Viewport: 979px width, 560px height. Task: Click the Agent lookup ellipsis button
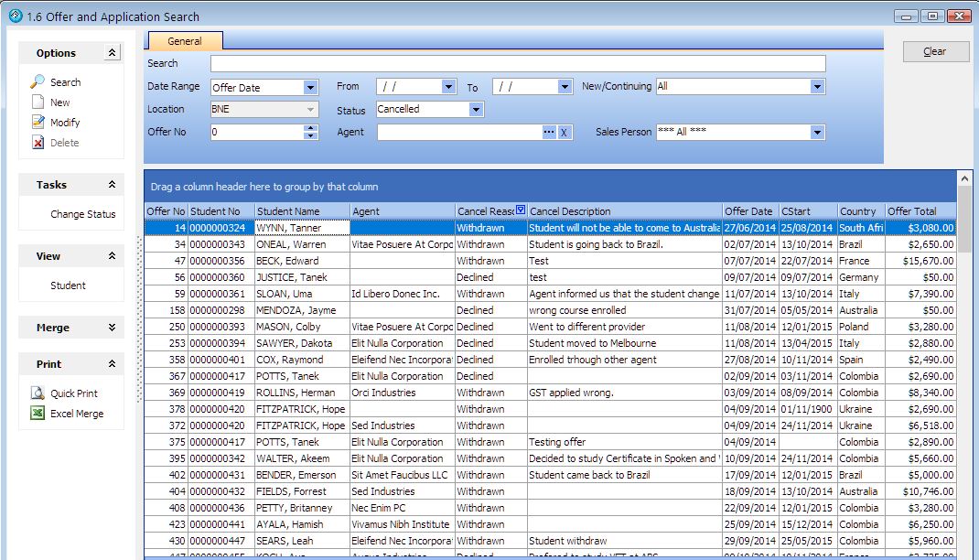(x=549, y=133)
